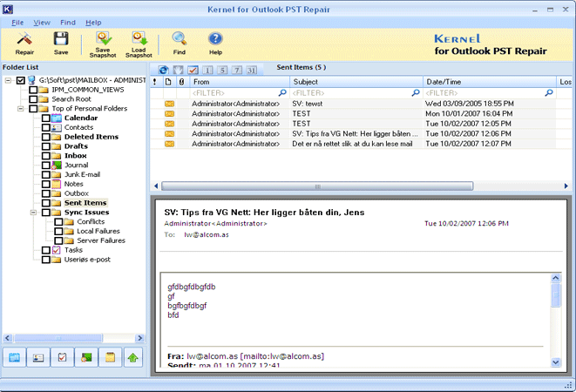The height and width of the screenshot is (392, 576).
Task: Select the Drafts folder
Action: point(76,146)
